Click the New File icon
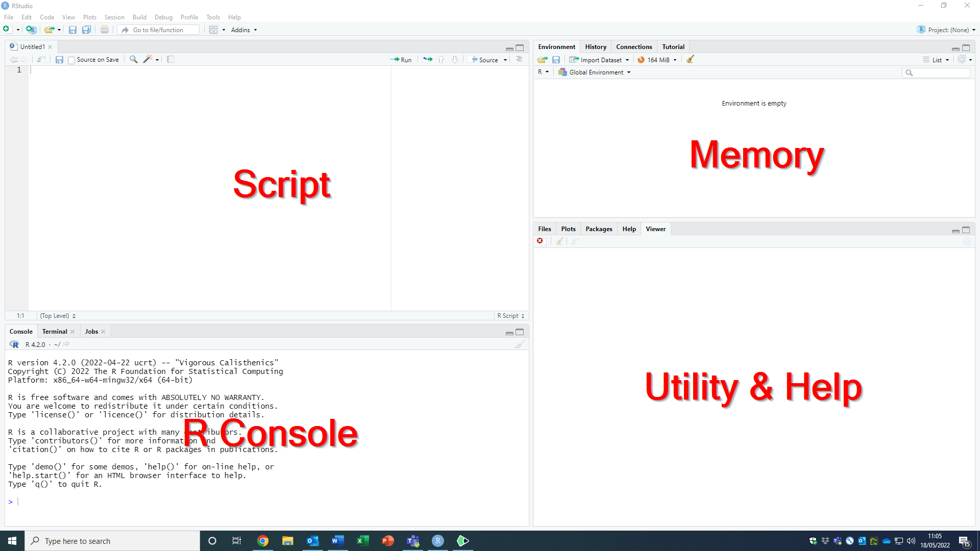Image resolution: width=980 pixels, height=551 pixels. [7, 30]
